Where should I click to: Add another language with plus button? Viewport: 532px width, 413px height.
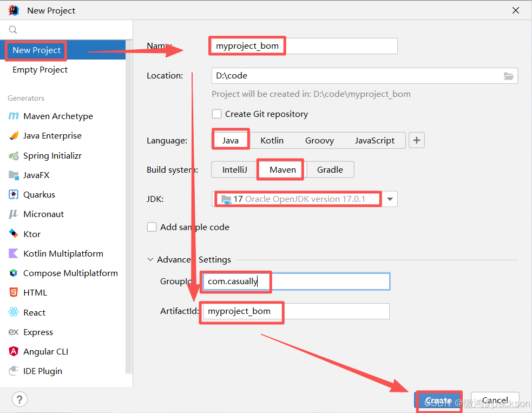417,140
